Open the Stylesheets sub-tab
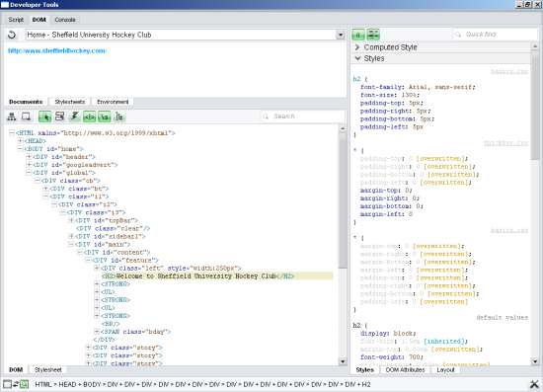 pos(70,102)
